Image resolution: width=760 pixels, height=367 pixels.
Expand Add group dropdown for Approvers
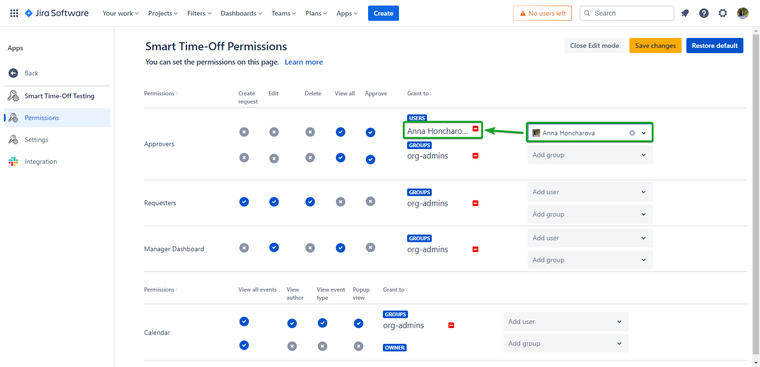click(x=590, y=155)
